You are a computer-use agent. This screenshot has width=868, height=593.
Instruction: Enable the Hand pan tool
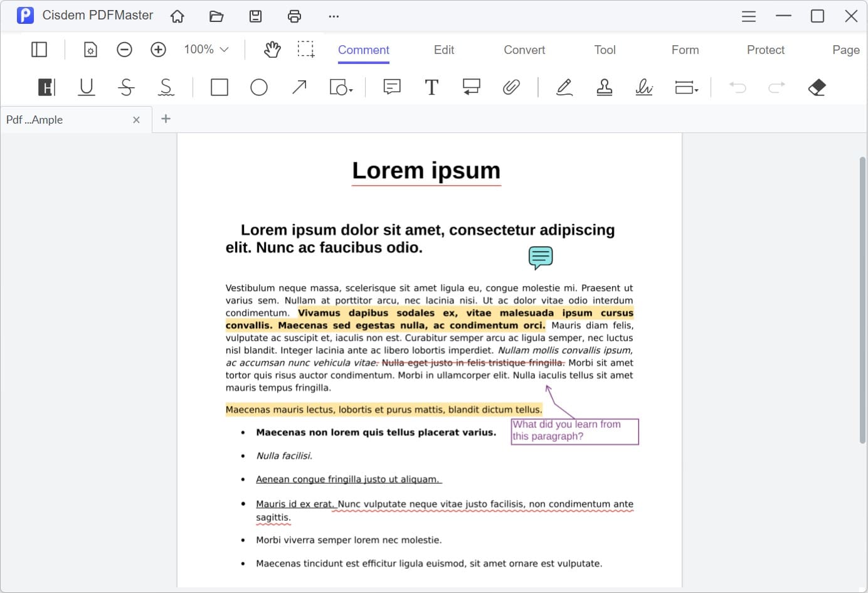272,49
